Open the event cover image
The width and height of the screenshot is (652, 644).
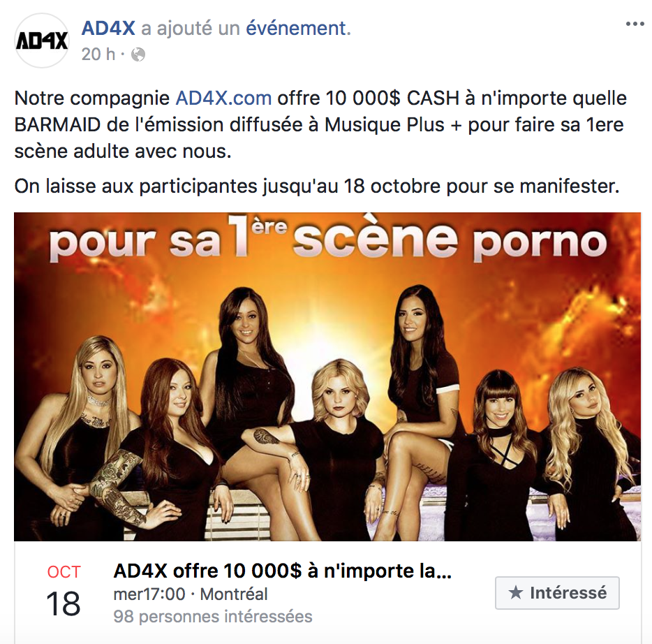coord(327,377)
